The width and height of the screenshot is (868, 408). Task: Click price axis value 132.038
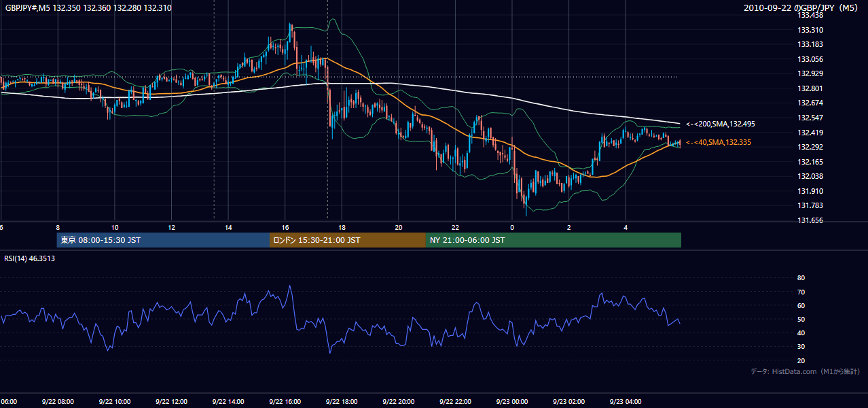811,176
